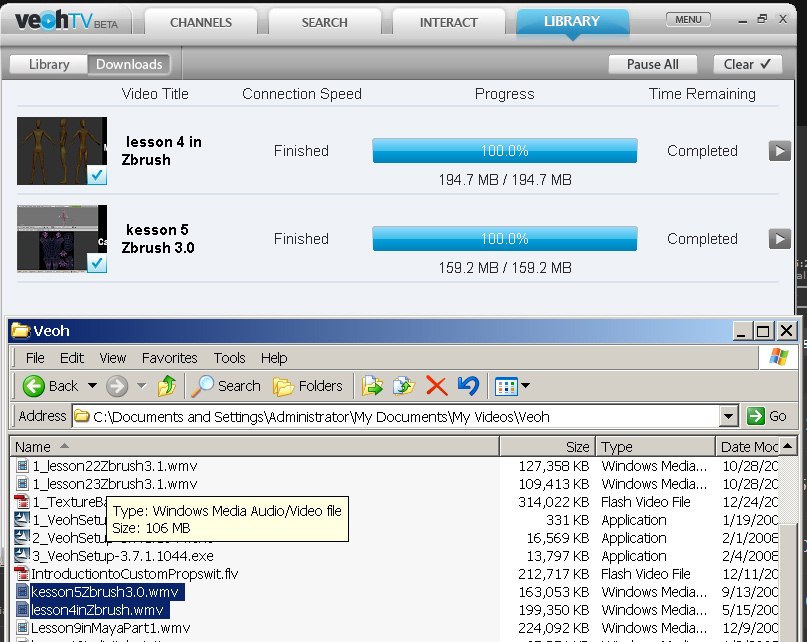Image resolution: width=807 pixels, height=642 pixels.
Task: Sort files by Date Modified column
Action: point(747,446)
